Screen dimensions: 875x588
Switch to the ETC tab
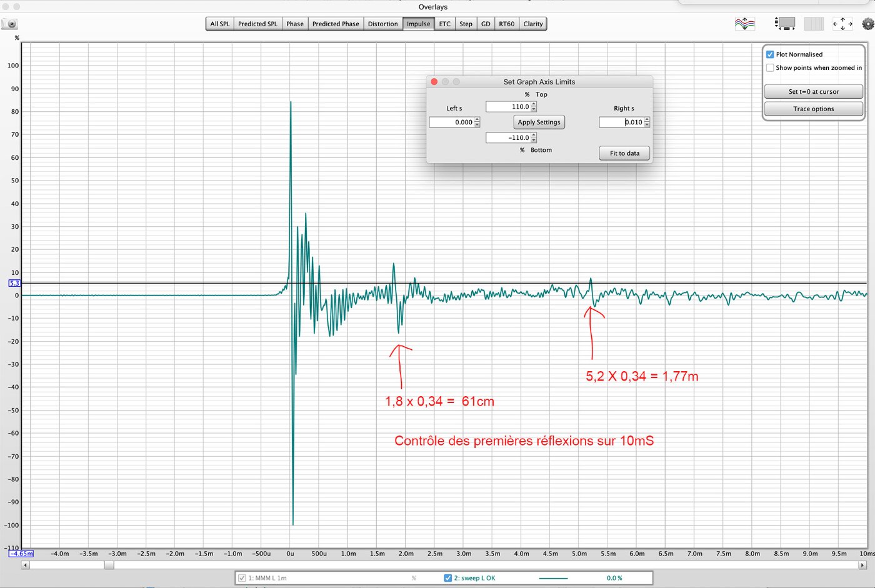click(x=444, y=24)
